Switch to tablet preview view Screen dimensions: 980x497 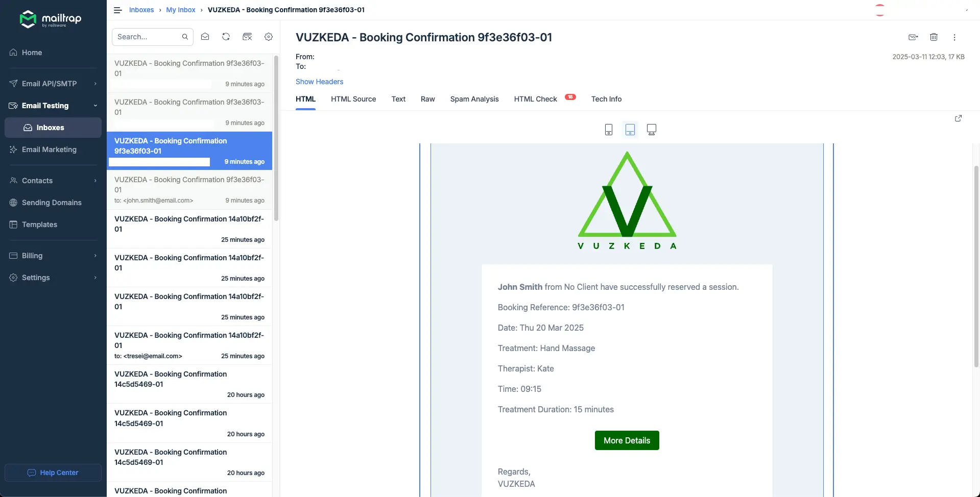pyautogui.click(x=630, y=130)
